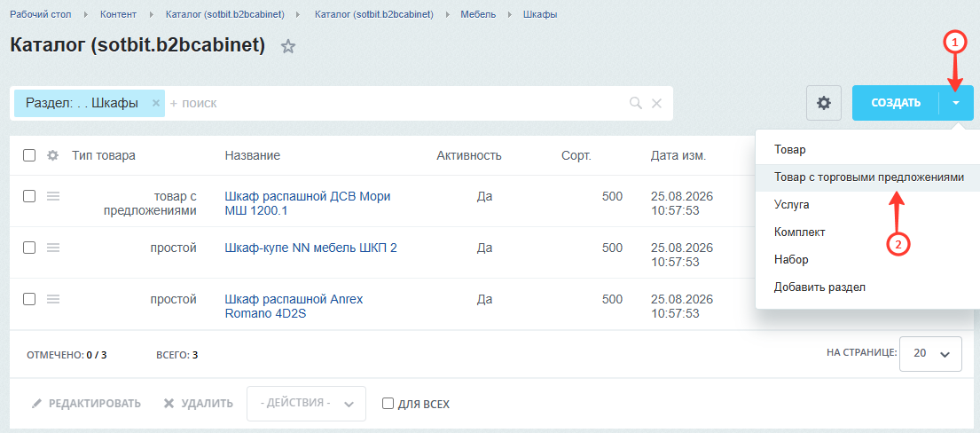Viewport: 980px width, 433px height.
Task: Click the товар с предложениями type cell
Action: [150, 204]
